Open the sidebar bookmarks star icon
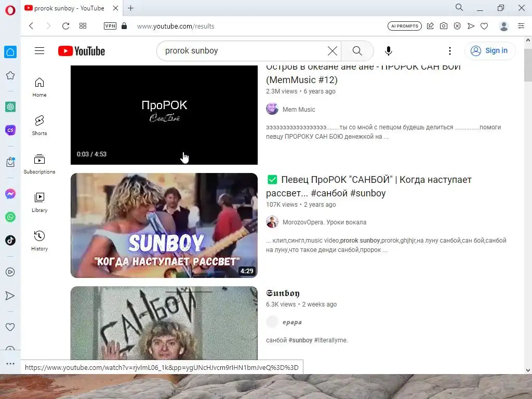The height and width of the screenshot is (399, 532). (10, 75)
